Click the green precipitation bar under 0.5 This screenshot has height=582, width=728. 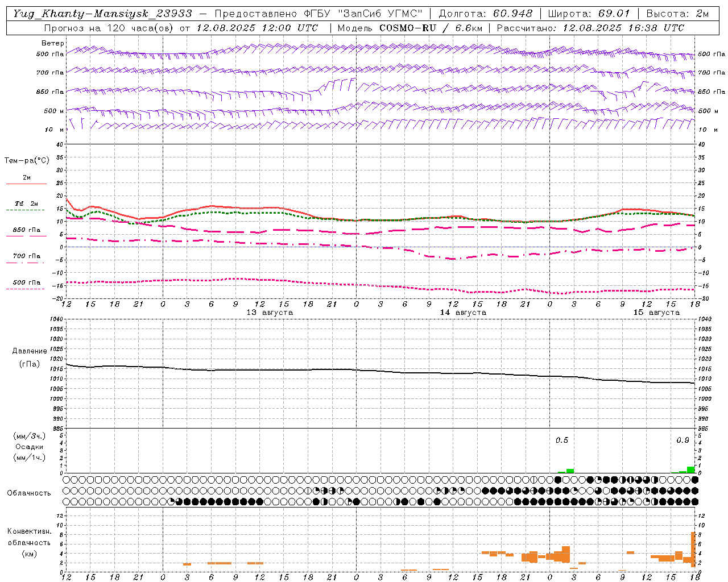pos(570,471)
